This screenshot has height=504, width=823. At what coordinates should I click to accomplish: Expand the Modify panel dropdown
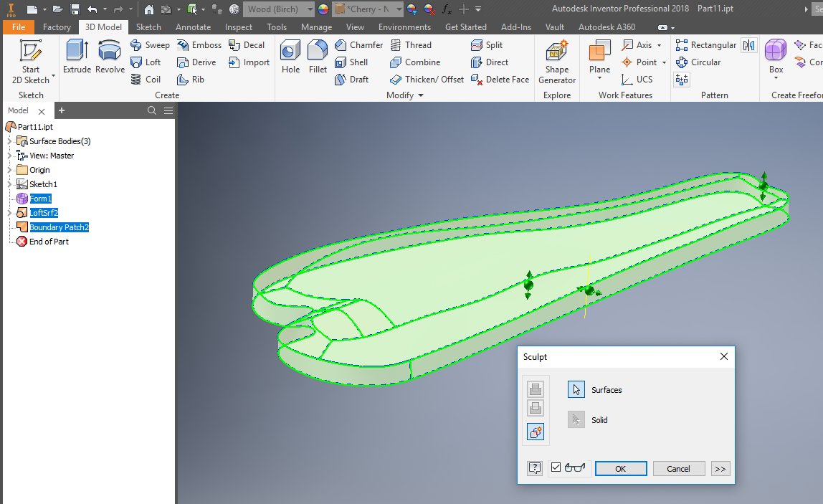coord(421,95)
